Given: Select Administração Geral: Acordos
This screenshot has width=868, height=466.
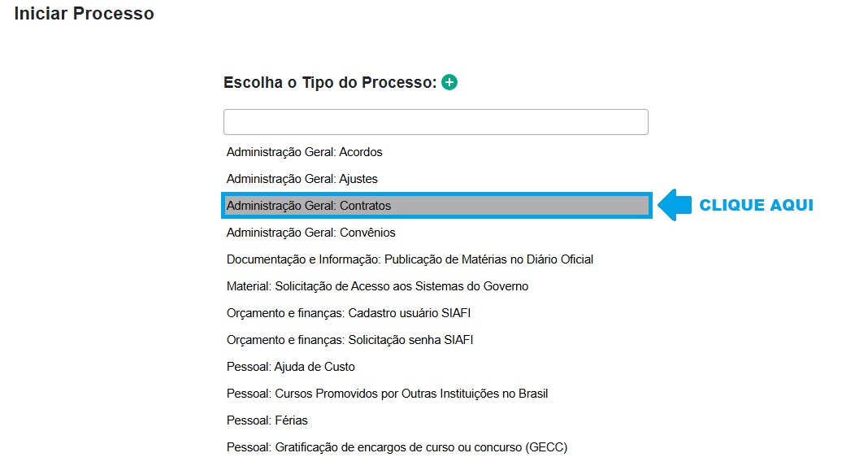Looking at the screenshot, I should click(x=305, y=152).
